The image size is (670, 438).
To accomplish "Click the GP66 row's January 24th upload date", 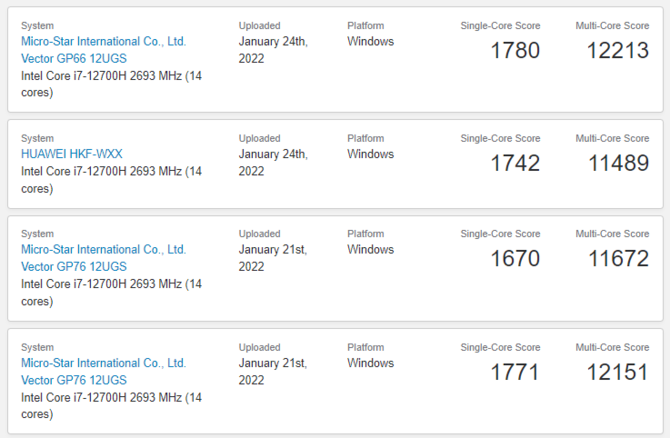I will (x=273, y=50).
